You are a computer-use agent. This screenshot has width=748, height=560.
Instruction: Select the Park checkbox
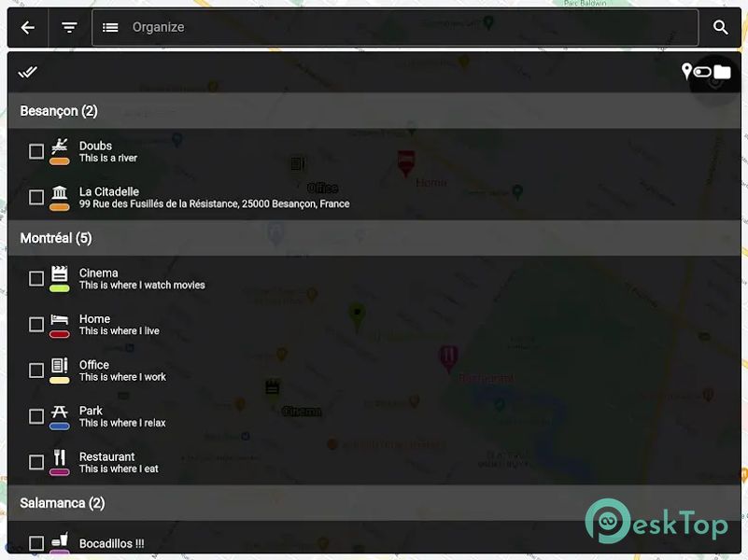pos(36,416)
